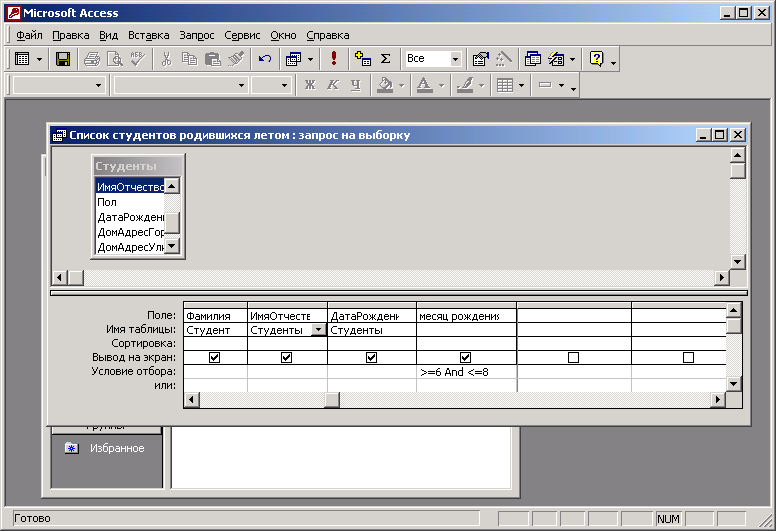
Task: Select the ИмяОтчество field in Студенты list
Action: pyautogui.click(x=130, y=187)
